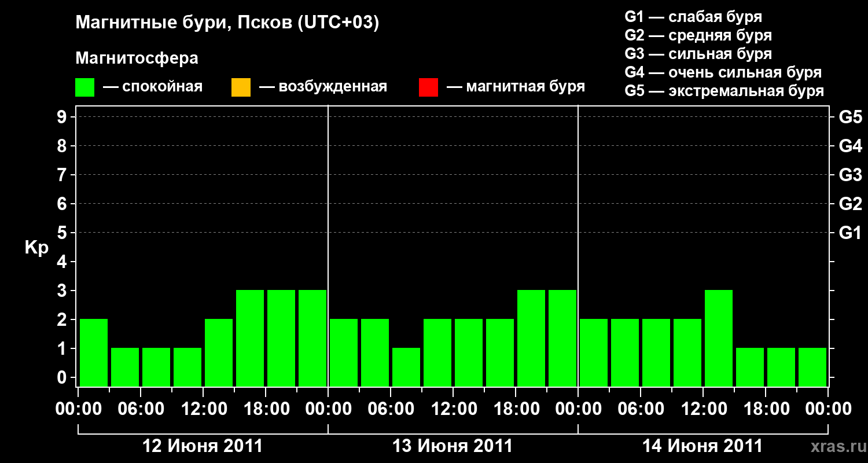Click the 12 June 03:00–06:00 bar
This screenshot has height=463, width=868.
click(125, 367)
